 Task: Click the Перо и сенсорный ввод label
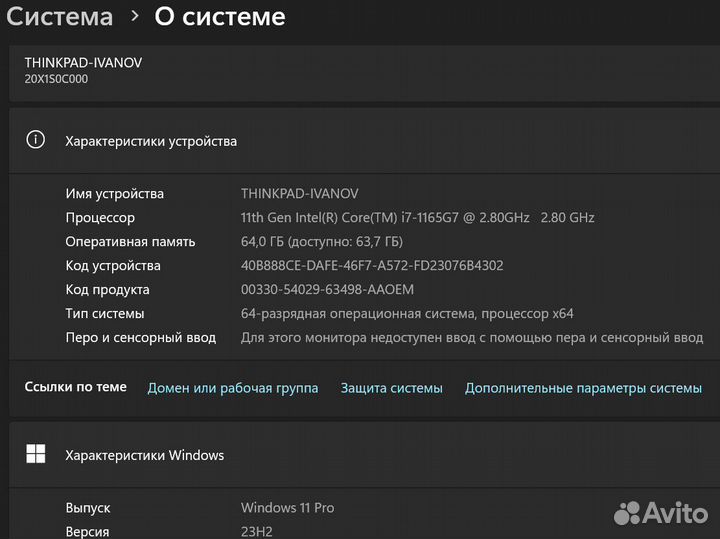coord(141,338)
